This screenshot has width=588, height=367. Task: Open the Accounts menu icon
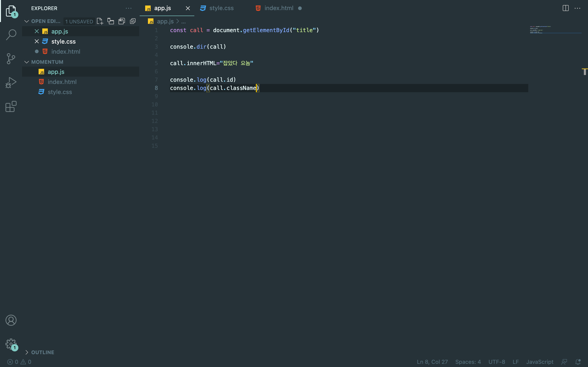pos(11,320)
